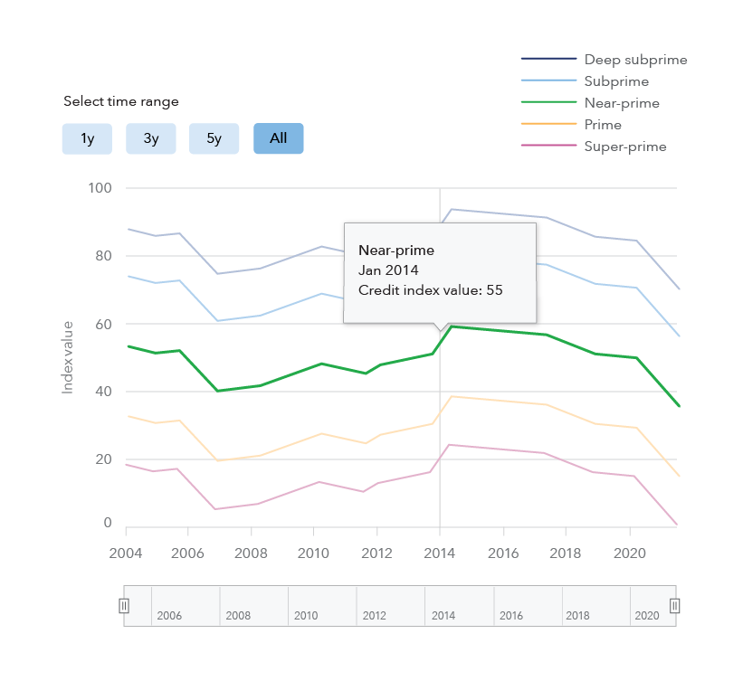The width and height of the screenshot is (743, 700).
Task: Click the 2016 x-axis label
Action: point(503,553)
